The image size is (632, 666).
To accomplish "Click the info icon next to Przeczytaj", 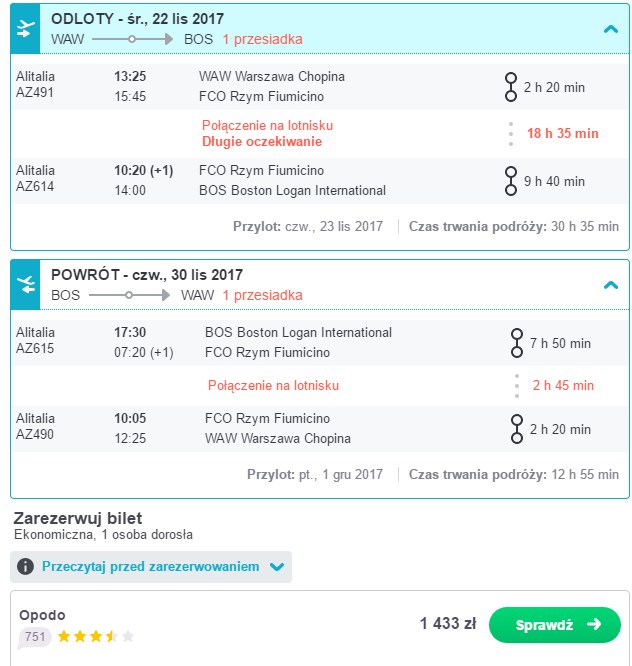I will (25, 567).
